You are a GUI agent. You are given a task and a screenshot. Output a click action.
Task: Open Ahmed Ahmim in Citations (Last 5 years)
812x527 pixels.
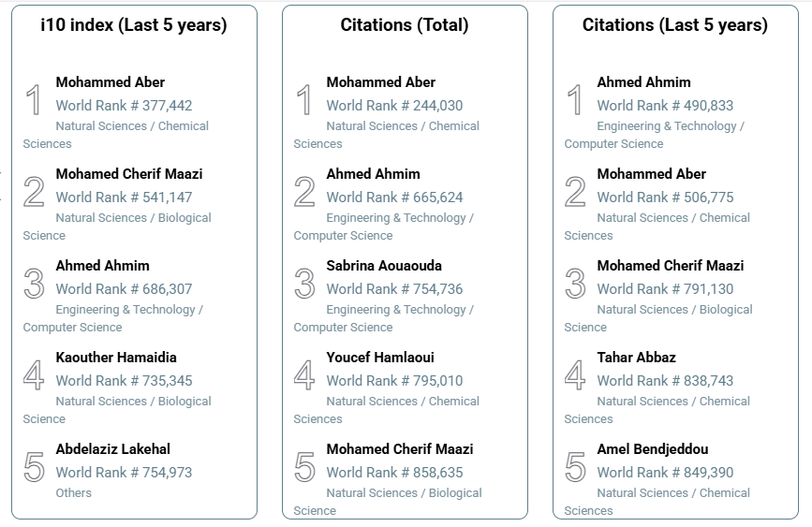click(x=643, y=82)
